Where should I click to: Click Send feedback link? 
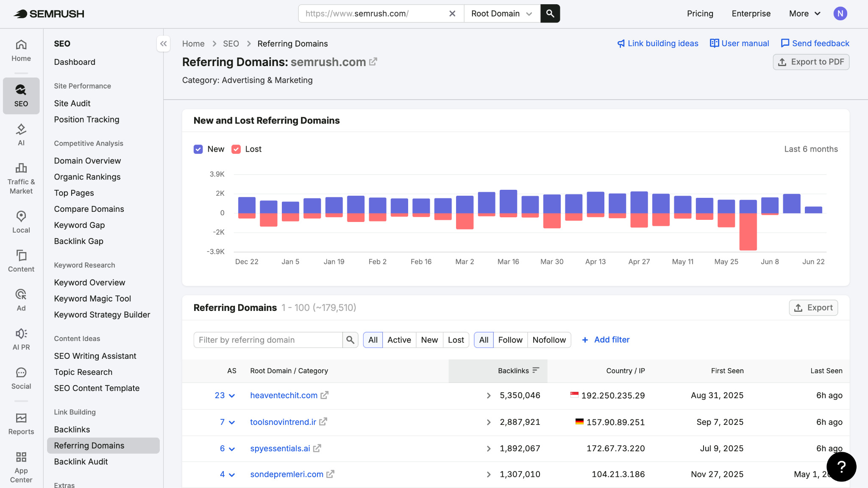(x=815, y=43)
